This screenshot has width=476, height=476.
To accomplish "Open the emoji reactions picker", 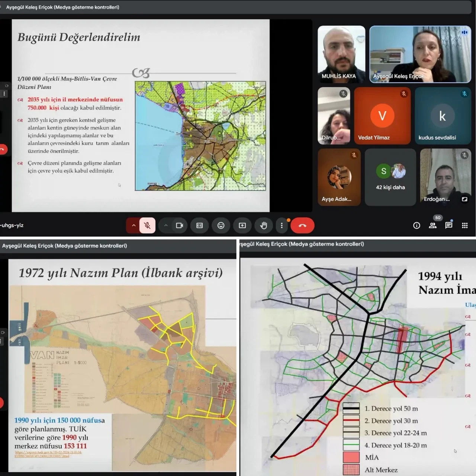I will [x=221, y=225].
